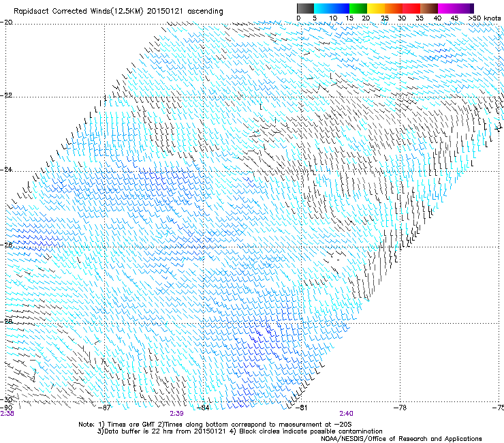Click the '>50 knots' legend label
Image resolution: width=504 pixels, height=443 pixels.
coord(484,18)
